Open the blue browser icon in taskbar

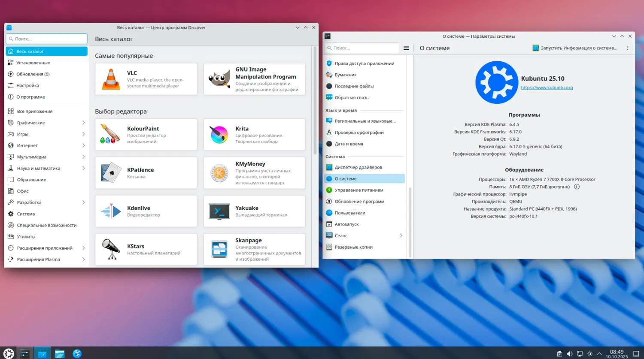tap(77, 353)
